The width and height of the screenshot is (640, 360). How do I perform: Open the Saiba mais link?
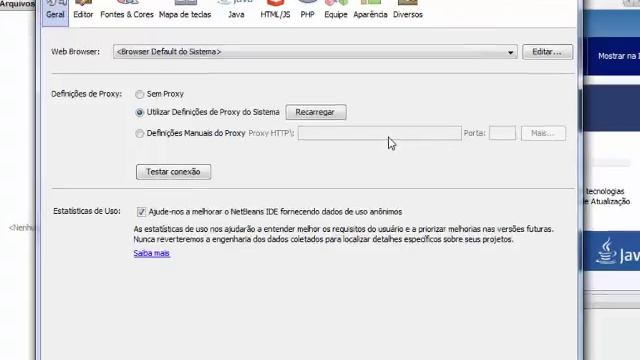coord(151,253)
